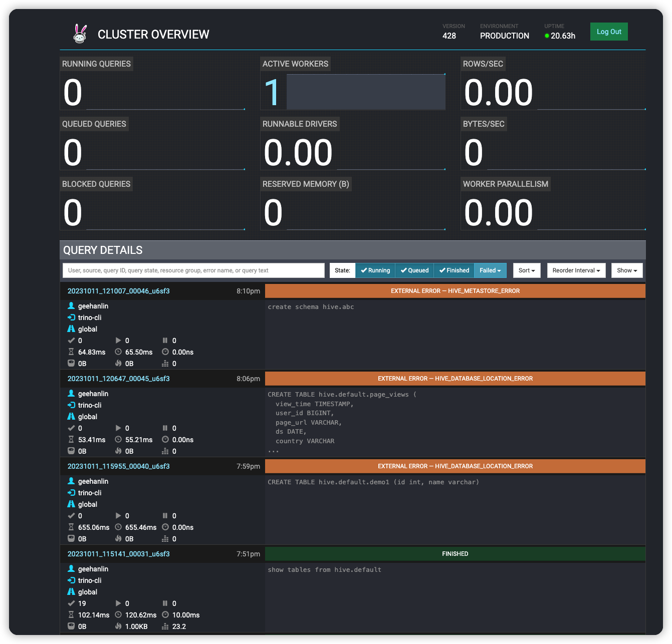Toggle the Finished state filter
This screenshot has width=672, height=644.
(x=454, y=270)
